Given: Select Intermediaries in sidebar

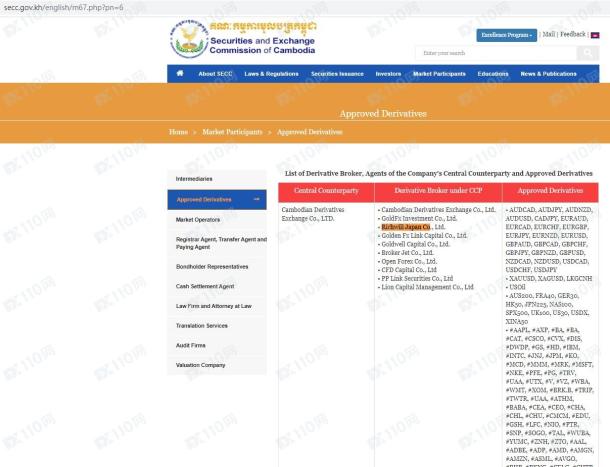Looking at the screenshot, I should 217,179.
